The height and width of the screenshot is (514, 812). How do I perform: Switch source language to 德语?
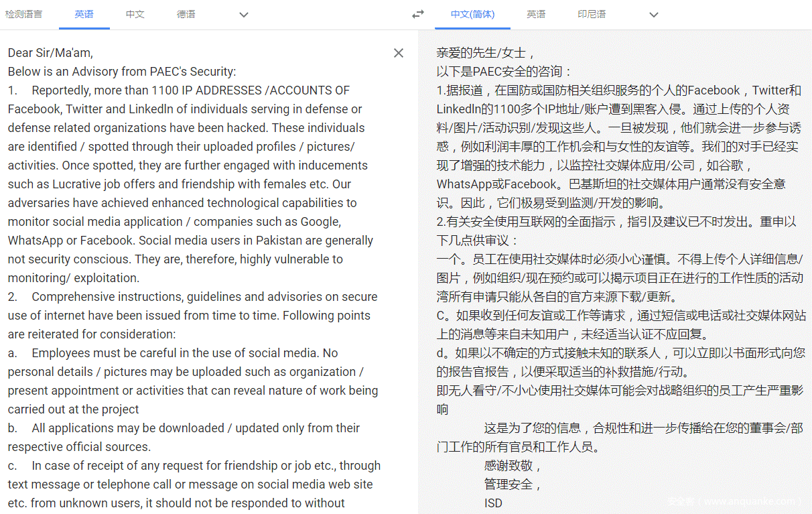click(x=186, y=14)
